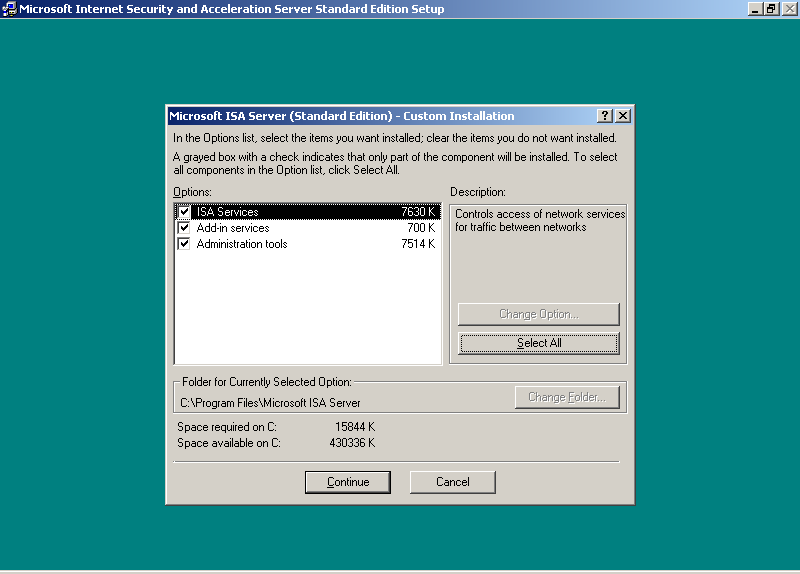
Task: Select the Administration tools row label
Action: pyautogui.click(x=242, y=244)
